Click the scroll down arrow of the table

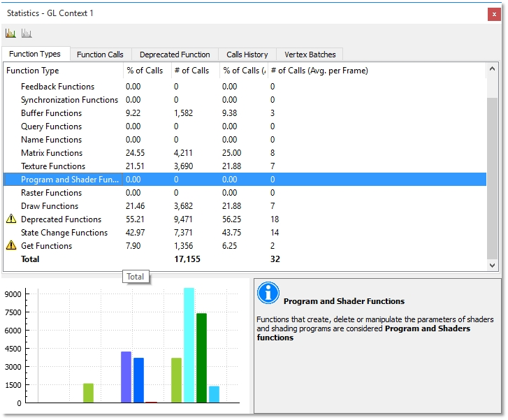tap(493, 266)
